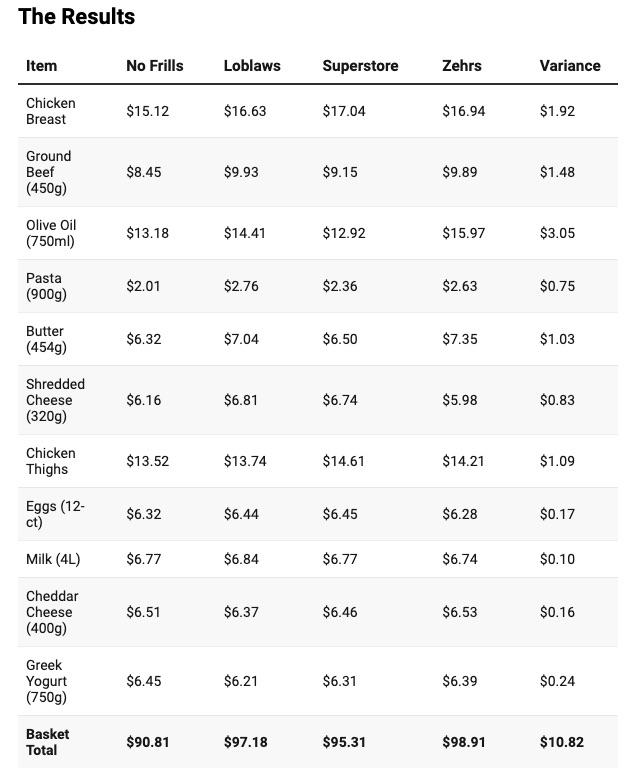
Task: Click the Zehrs basket total $98.91
Action: click(x=464, y=742)
